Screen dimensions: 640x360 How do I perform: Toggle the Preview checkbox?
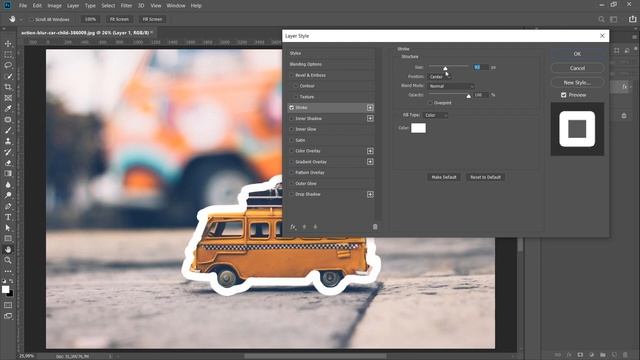coord(564,95)
